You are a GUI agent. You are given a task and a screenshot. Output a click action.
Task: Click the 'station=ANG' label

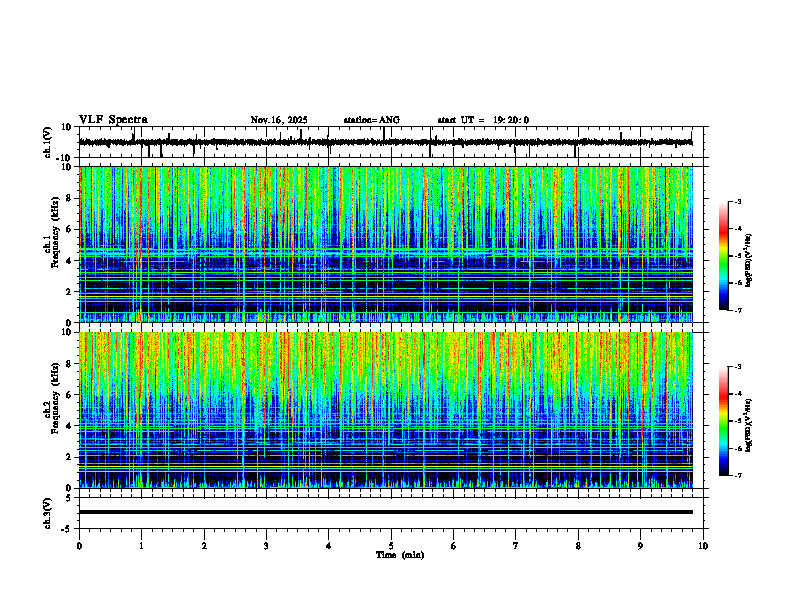point(372,120)
